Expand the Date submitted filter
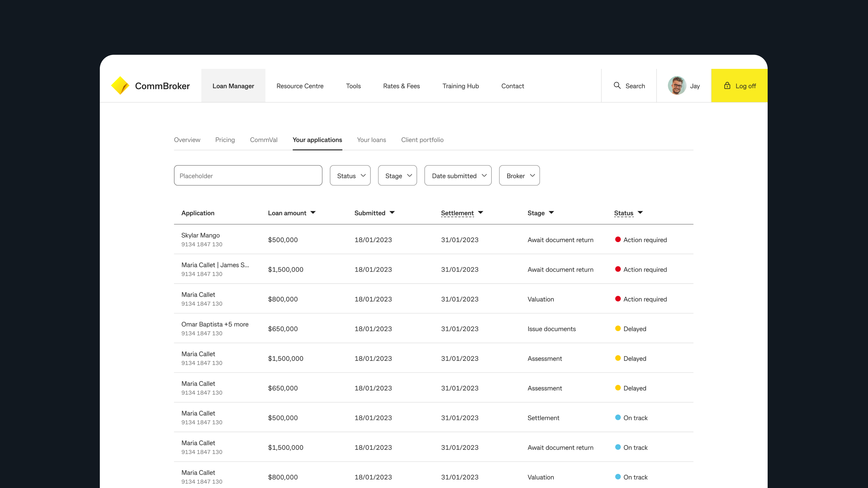Image resolution: width=868 pixels, height=488 pixels. [458, 175]
